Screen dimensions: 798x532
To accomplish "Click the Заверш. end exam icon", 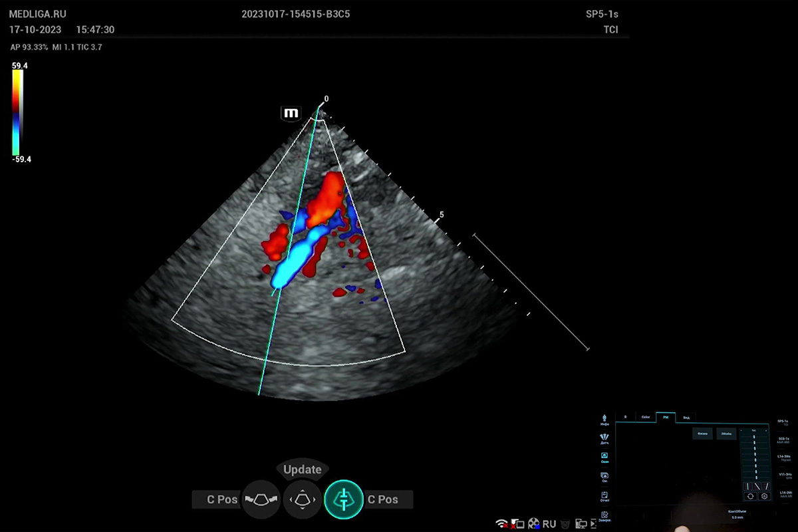I will coord(604,516).
